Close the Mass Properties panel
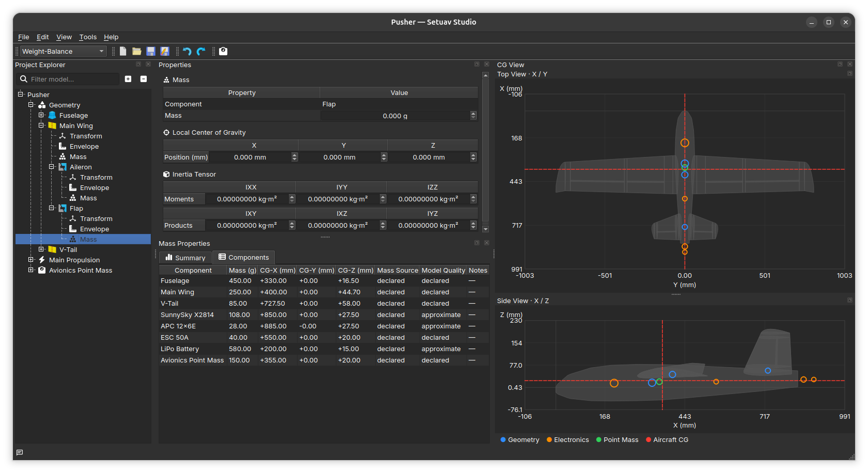Viewport: 868px width, 473px height. (x=487, y=243)
